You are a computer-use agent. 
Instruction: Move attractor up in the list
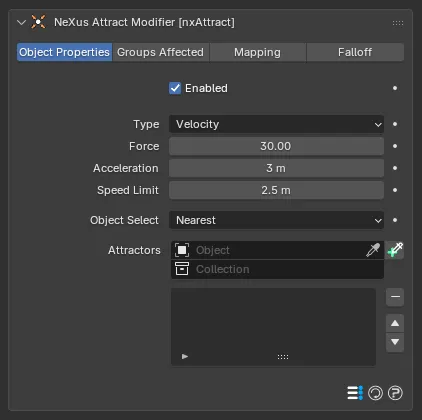(395, 323)
